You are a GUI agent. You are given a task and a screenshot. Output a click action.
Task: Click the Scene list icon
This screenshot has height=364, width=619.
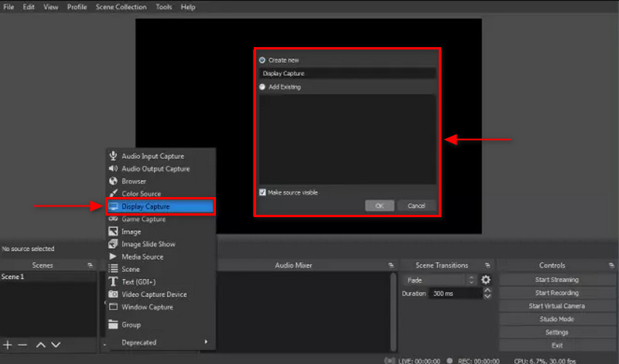pos(113,269)
